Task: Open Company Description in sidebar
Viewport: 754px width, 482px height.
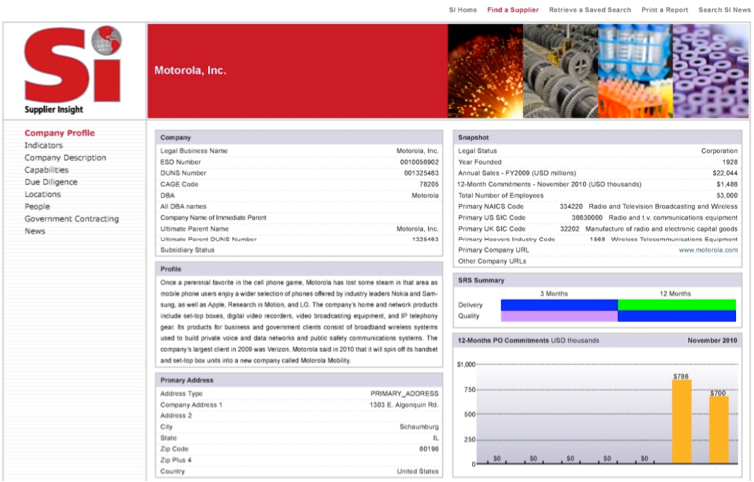Action: [65, 158]
